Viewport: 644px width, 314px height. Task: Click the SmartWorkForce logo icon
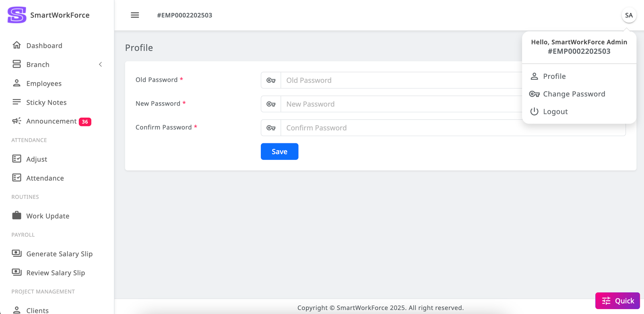tap(17, 15)
